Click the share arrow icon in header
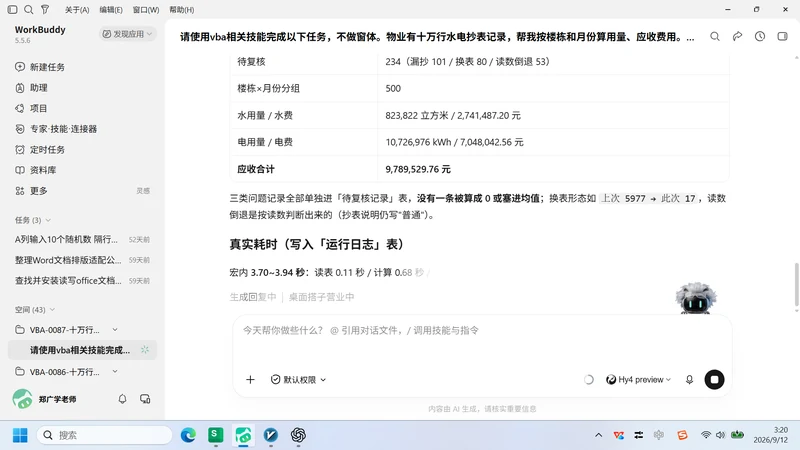 pyautogui.click(x=737, y=36)
